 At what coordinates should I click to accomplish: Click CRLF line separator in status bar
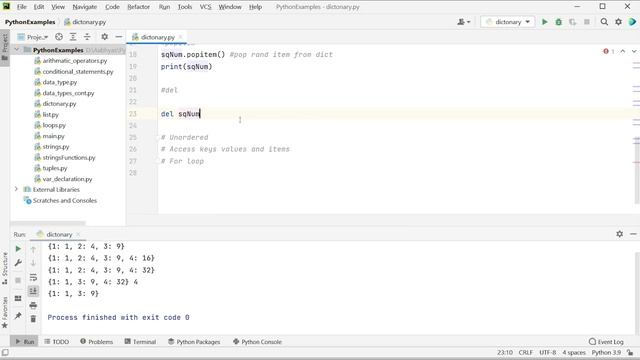(526, 352)
